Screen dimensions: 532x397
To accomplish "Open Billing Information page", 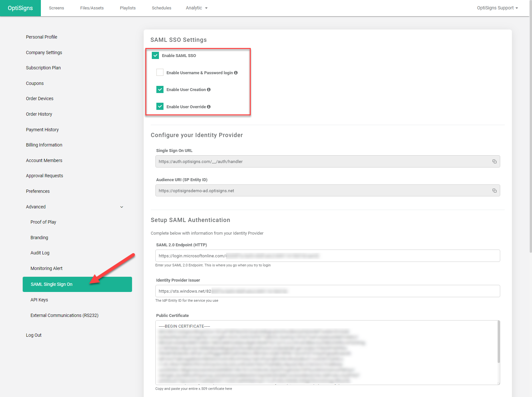I will point(44,145).
